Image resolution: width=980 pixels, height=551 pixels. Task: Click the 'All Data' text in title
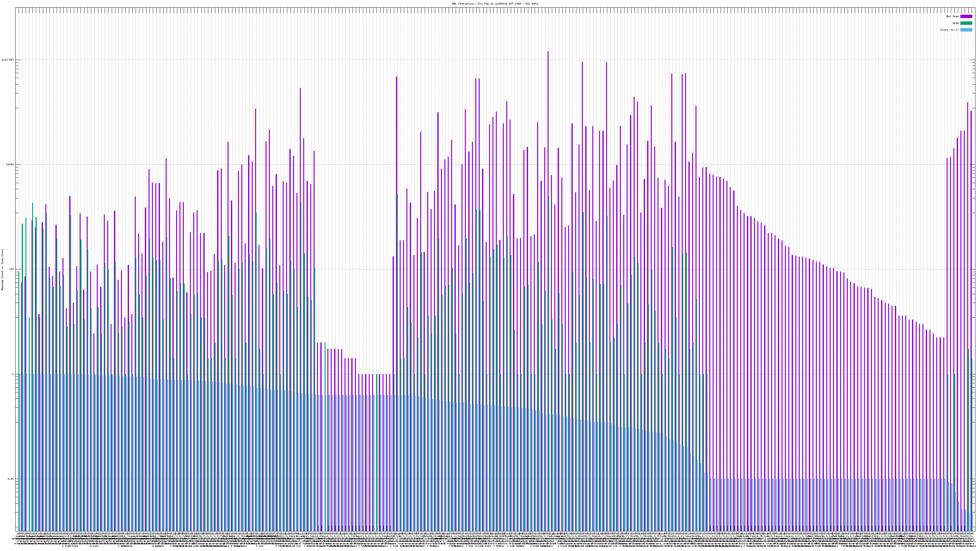click(x=532, y=4)
